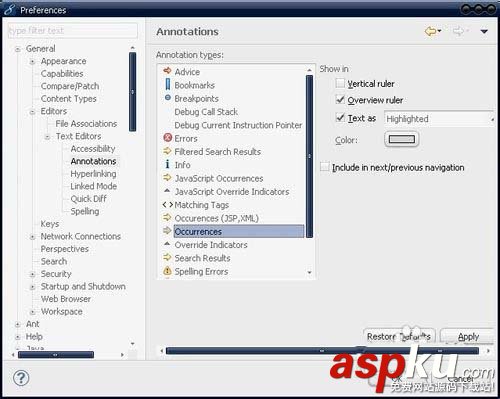The width and height of the screenshot is (500, 399).
Task: Collapse the General tree node
Action: (x=18, y=49)
